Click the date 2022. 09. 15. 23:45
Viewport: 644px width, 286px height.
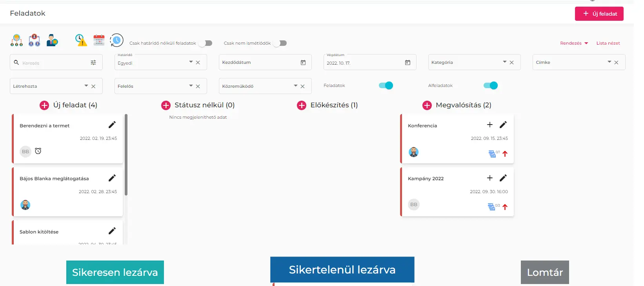tap(489, 138)
